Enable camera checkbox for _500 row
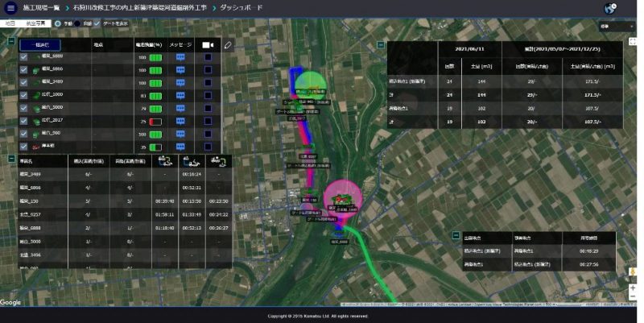 coord(208,134)
